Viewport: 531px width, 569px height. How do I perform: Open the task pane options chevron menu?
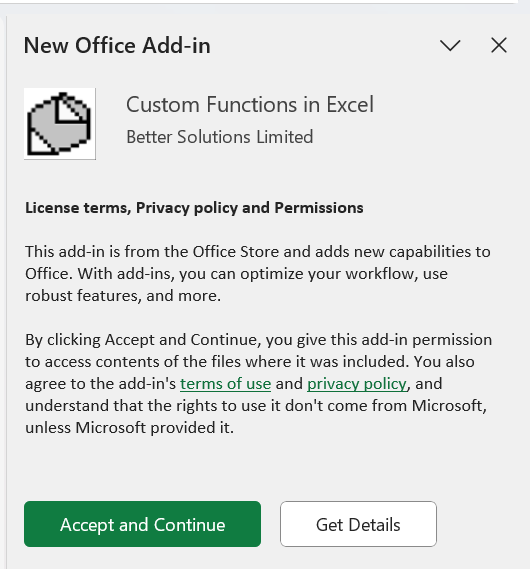click(450, 46)
